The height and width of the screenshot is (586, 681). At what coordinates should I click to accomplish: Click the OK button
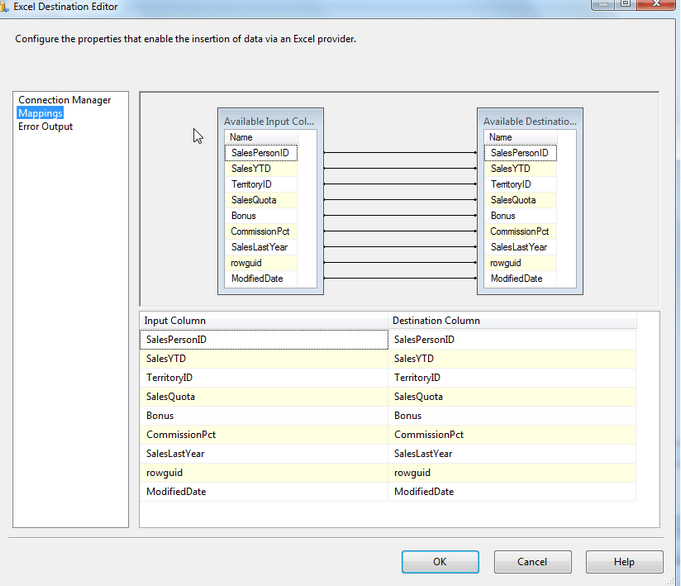click(440, 562)
